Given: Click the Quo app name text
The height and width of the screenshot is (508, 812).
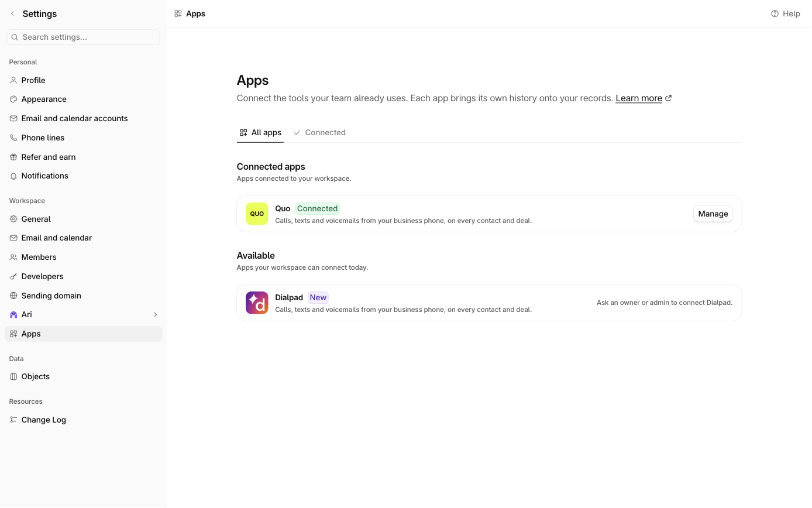Looking at the screenshot, I should coord(283,208).
